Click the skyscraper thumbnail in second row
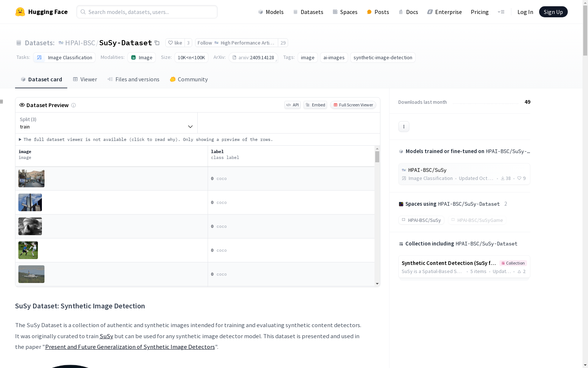The height and width of the screenshot is (368, 588). click(30, 202)
